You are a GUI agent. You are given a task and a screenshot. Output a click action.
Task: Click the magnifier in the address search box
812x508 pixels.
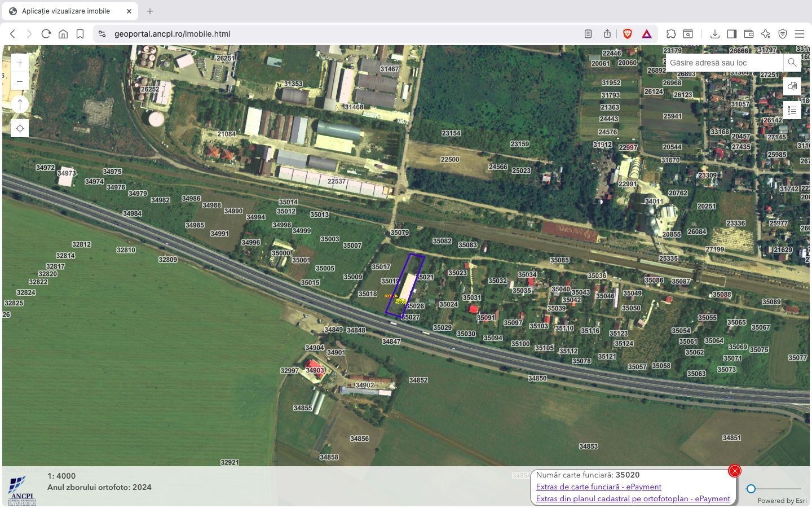coord(792,63)
